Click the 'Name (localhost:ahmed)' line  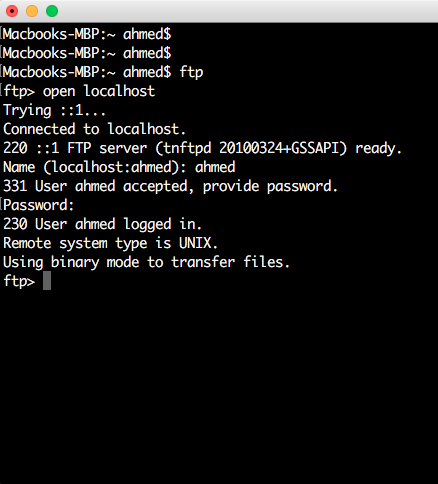[119, 167]
